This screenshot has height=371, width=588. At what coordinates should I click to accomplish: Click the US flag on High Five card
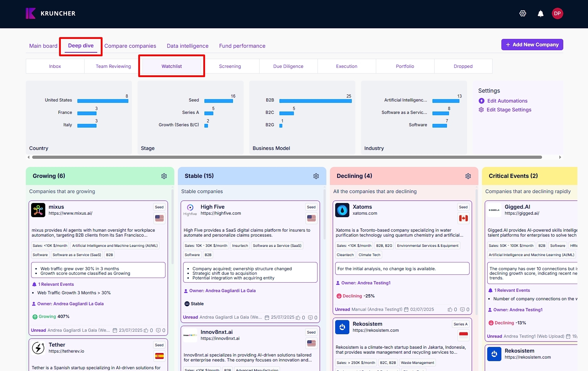click(312, 218)
